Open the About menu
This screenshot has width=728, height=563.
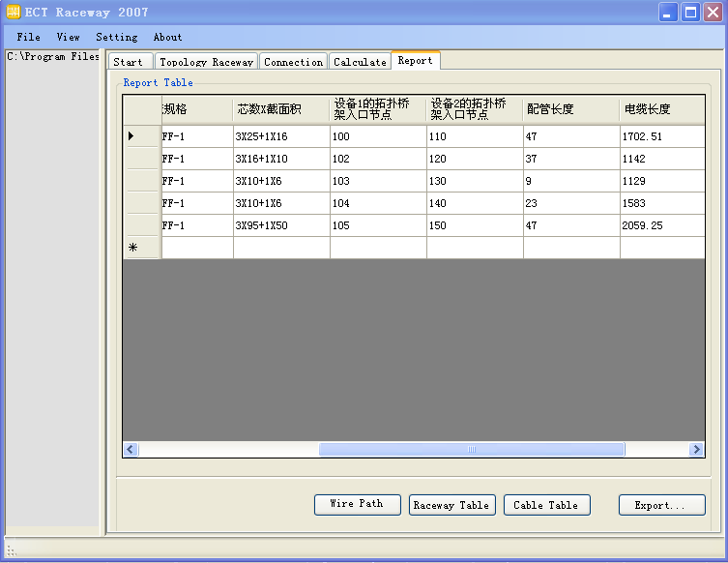point(167,37)
